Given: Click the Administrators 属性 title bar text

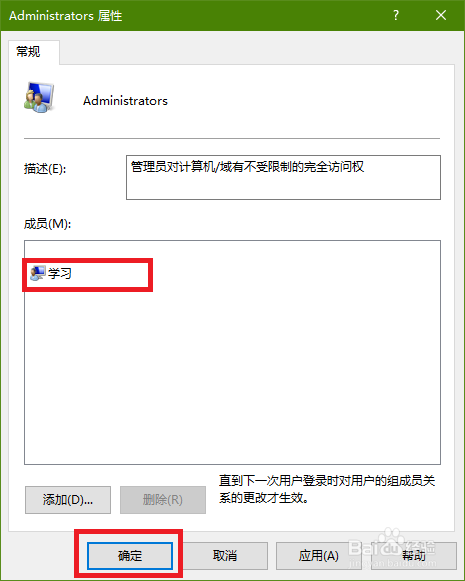Looking at the screenshot, I should click(x=66, y=16).
